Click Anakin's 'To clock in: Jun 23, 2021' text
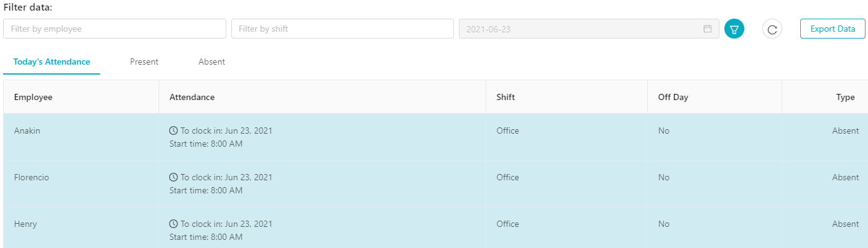The image size is (868, 248). [x=226, y=131]
